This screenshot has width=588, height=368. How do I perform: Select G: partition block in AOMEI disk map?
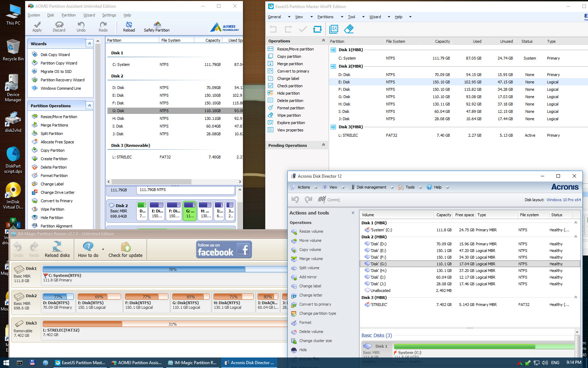[x=190, y=211]
